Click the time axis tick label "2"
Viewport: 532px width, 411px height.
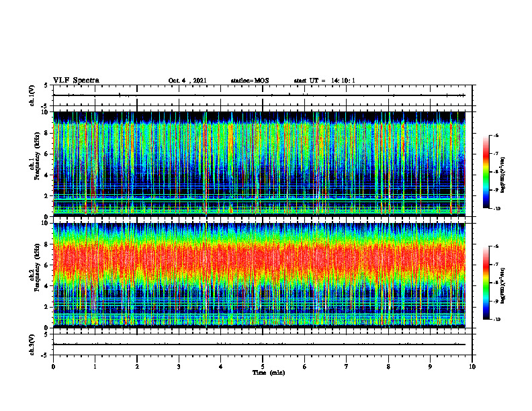tap(137, 367)
